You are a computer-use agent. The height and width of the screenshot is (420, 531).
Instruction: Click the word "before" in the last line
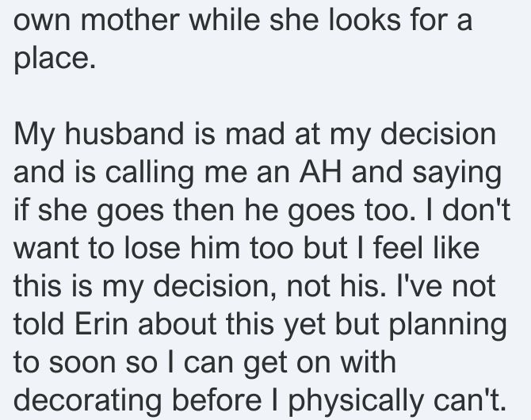(216, 399)
